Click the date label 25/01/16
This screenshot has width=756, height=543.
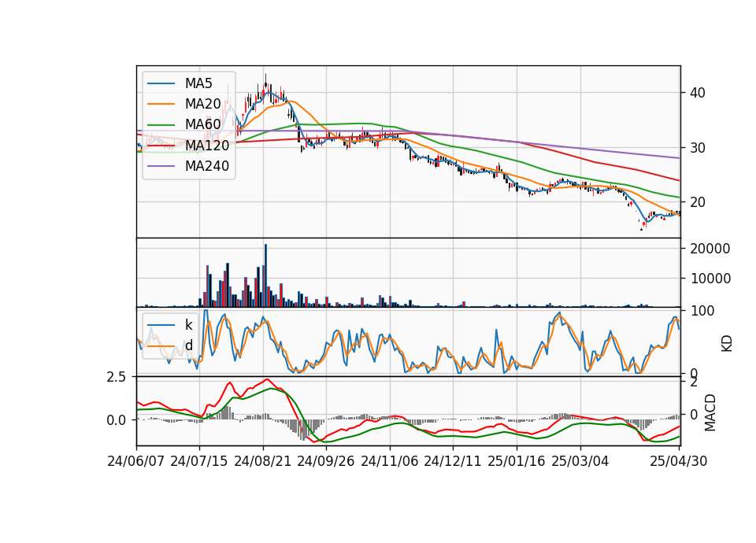pos(517,461)
